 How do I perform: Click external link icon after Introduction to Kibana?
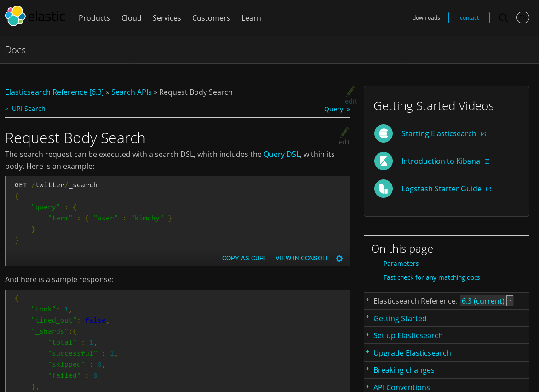tap(487, 161)
